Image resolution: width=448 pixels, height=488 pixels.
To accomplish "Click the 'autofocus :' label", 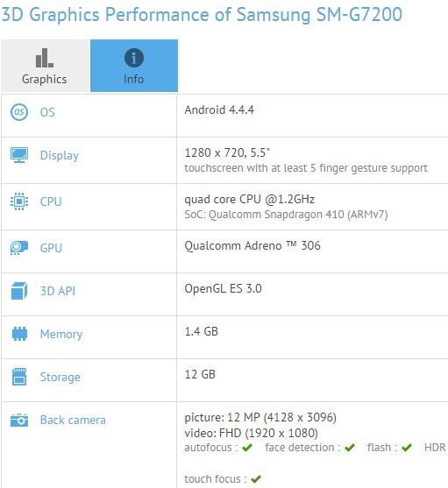I will coord(211,448).
